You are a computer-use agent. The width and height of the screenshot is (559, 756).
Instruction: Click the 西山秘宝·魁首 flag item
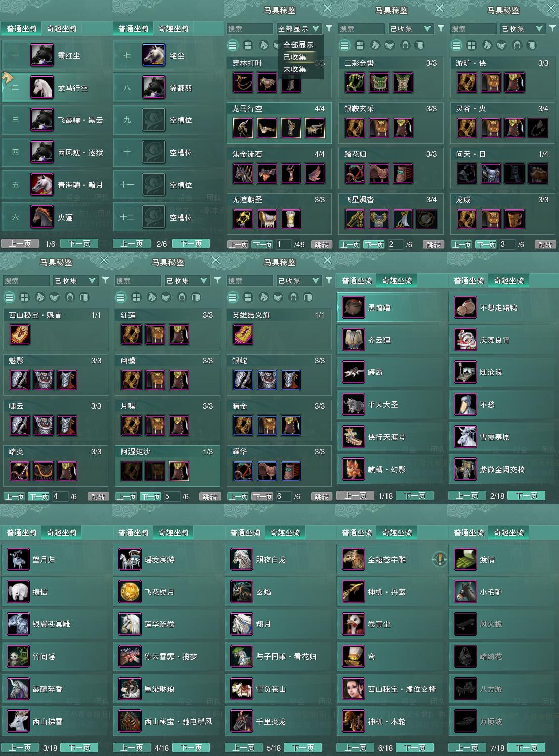point(20,334)
